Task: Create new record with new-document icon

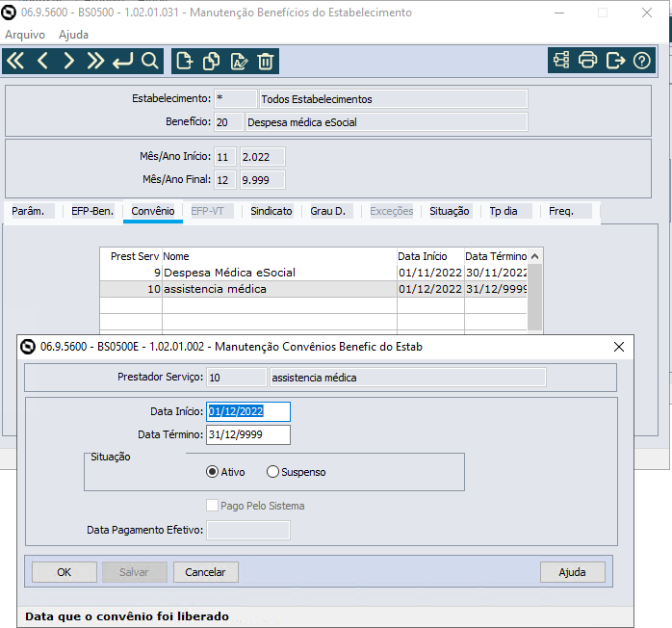Action: 184,62
